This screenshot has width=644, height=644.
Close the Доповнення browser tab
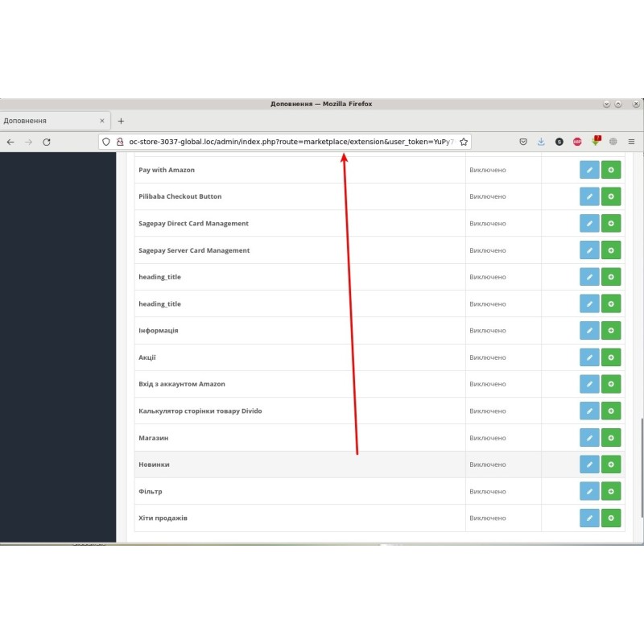(x=102, y=120)
